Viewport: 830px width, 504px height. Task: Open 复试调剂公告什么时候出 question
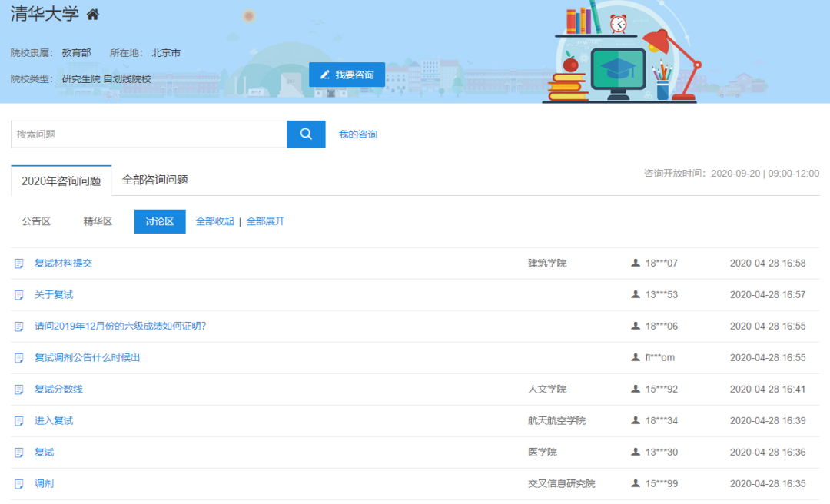click(x=87, y=357)
